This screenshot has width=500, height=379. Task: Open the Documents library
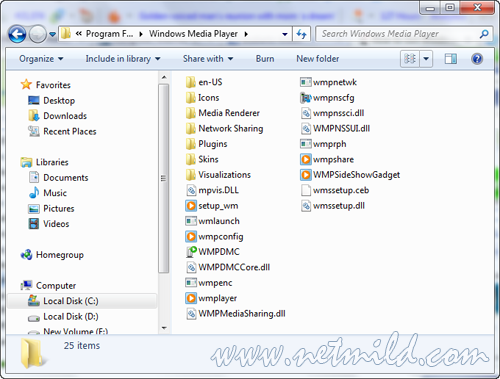(x=59, y=178)
